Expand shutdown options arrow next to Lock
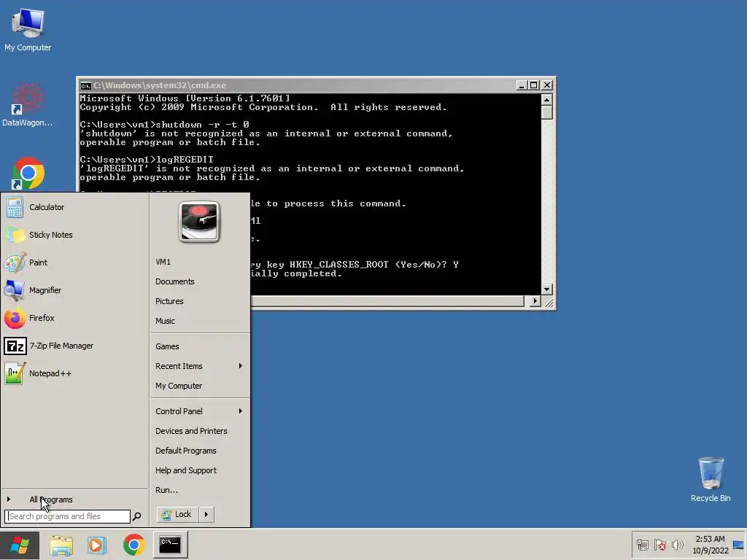This screenshot has width=747, height=560. coord(206,514)
